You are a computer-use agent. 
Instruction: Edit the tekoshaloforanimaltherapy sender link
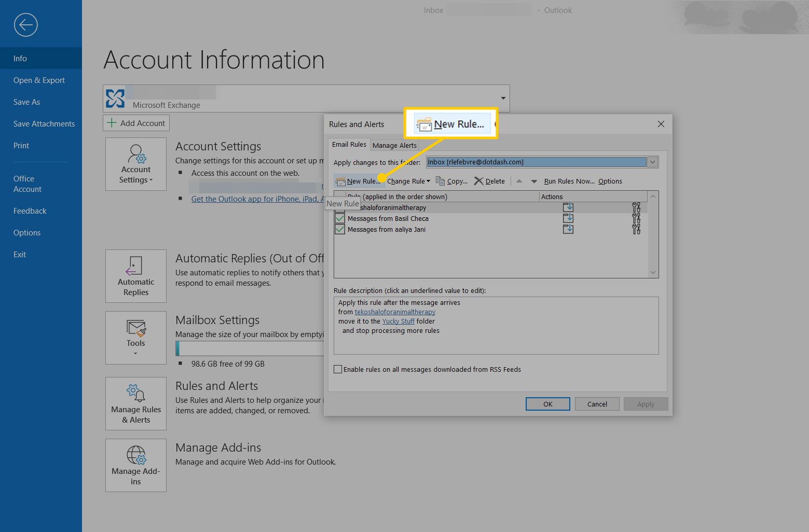point(395,312)
